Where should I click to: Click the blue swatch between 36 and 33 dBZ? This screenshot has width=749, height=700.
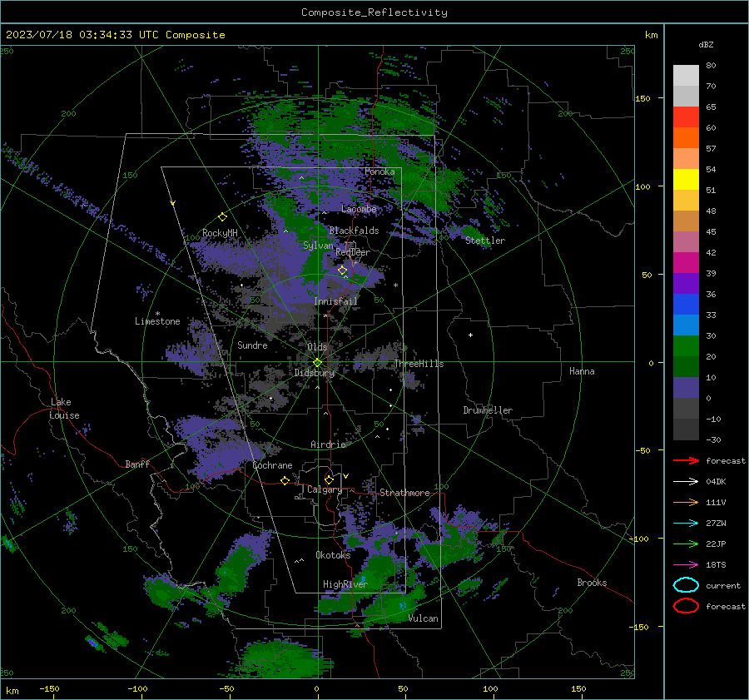(x=686, y=305)
